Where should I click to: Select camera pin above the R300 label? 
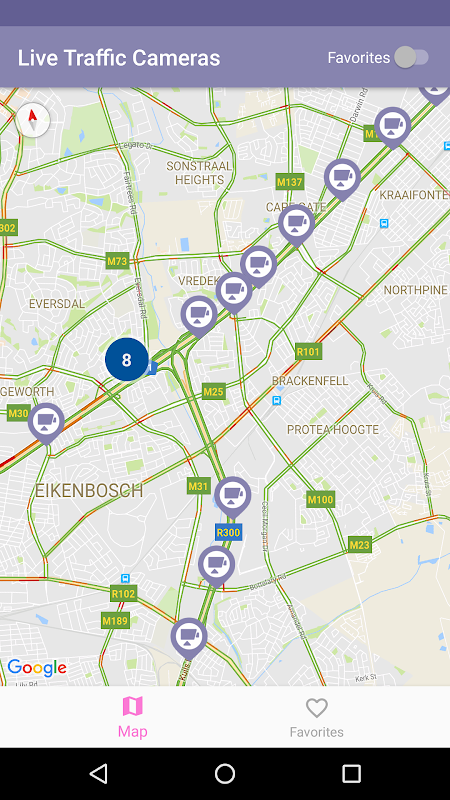click(233, 496)
